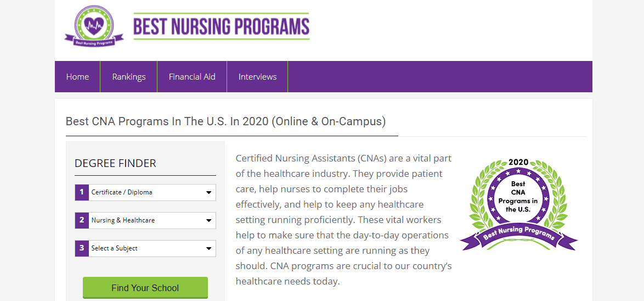Click the Best CNA Programs page heading
Viewport: 644px width, 301px height.
point(225,122)
